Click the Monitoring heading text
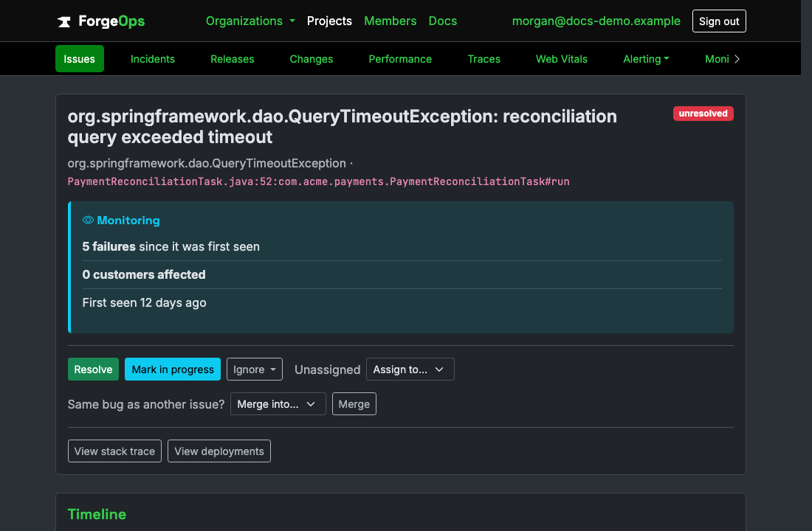The image size is (812, 531). click(128, 221)
